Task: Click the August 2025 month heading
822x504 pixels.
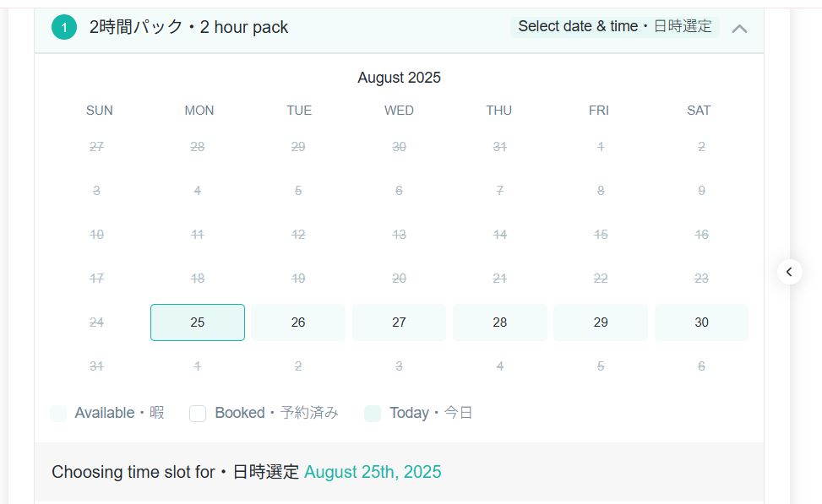Action: point(399,78)
